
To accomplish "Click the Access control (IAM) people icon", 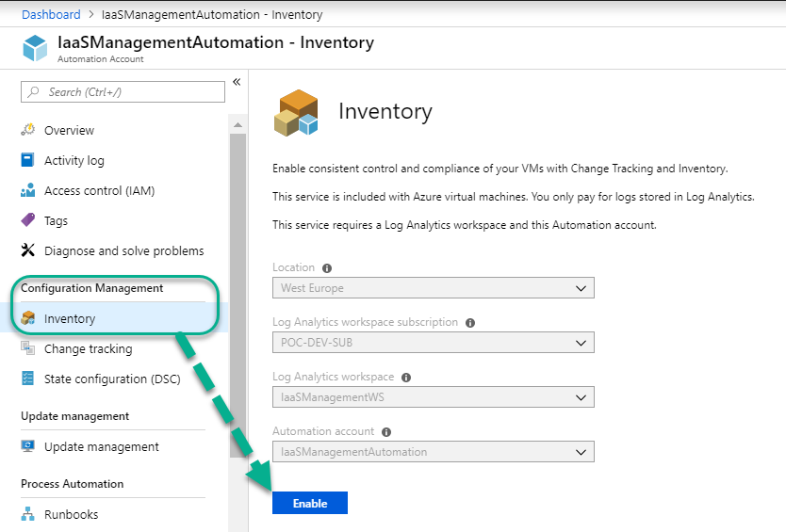I will pyautogui.click(x=28, y=190).
